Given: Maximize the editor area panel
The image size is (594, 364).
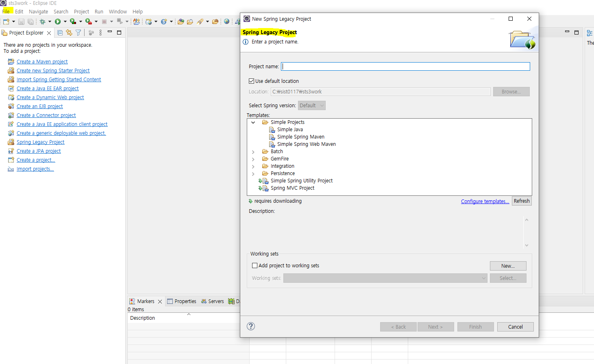Looking at the screenshot, I should (577, 32).
